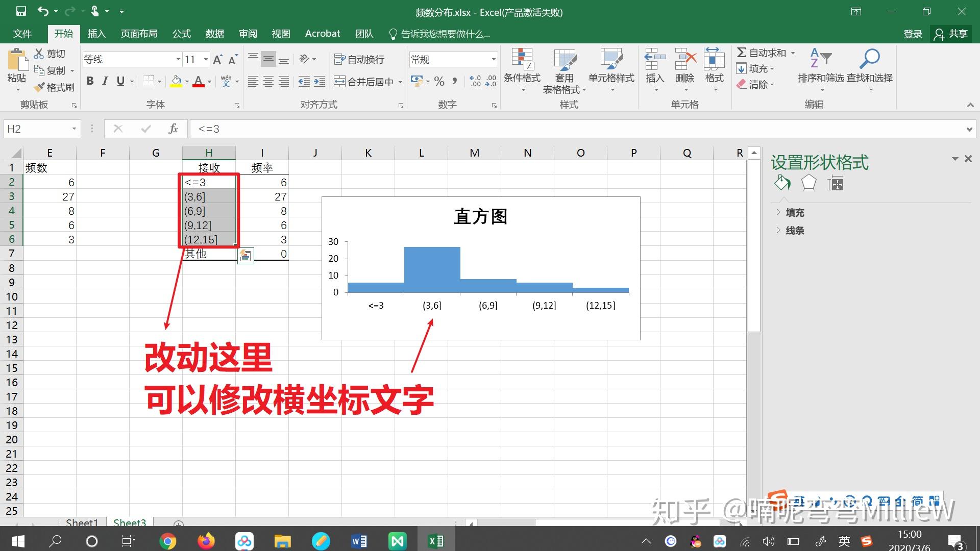Open the font size dropdown
This screenshot has width=980, height=551.
tap(206, 60)
